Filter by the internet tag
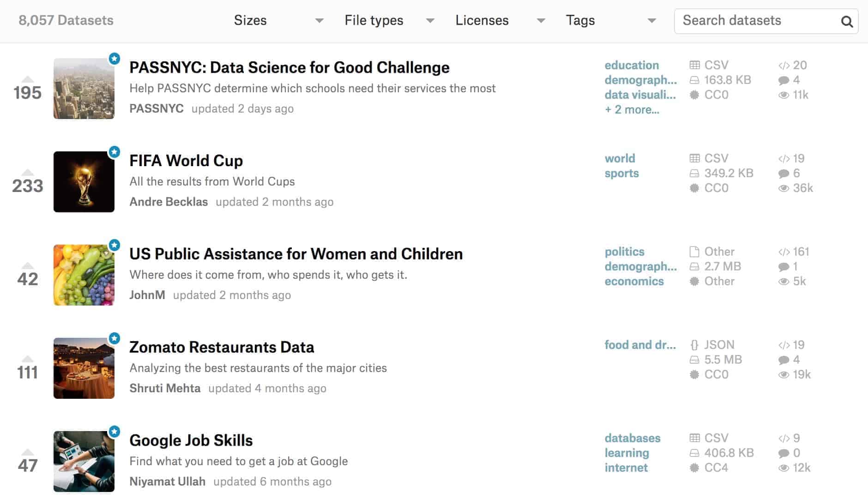This screenshot has height=504, width=868. [x=626, y=468]
